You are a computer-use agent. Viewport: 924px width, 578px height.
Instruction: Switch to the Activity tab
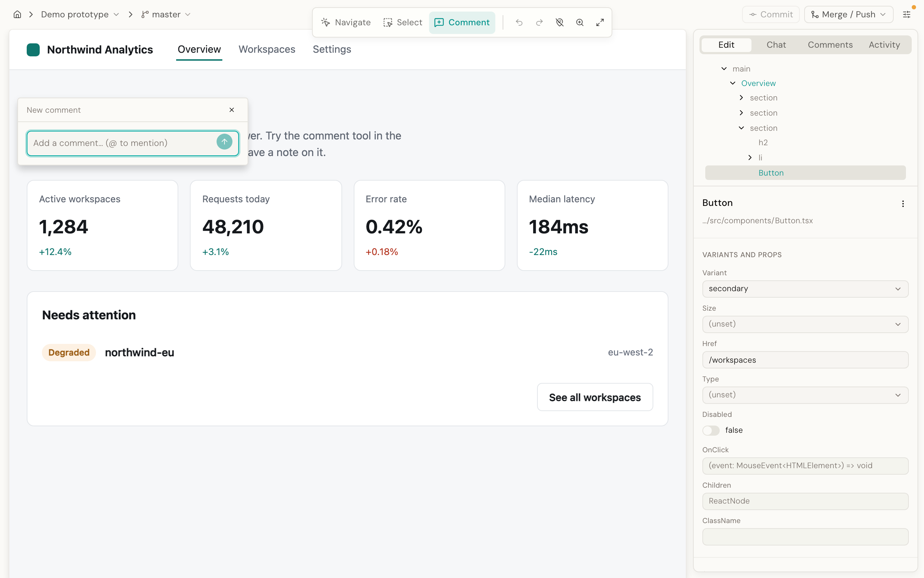pos(884,45)
